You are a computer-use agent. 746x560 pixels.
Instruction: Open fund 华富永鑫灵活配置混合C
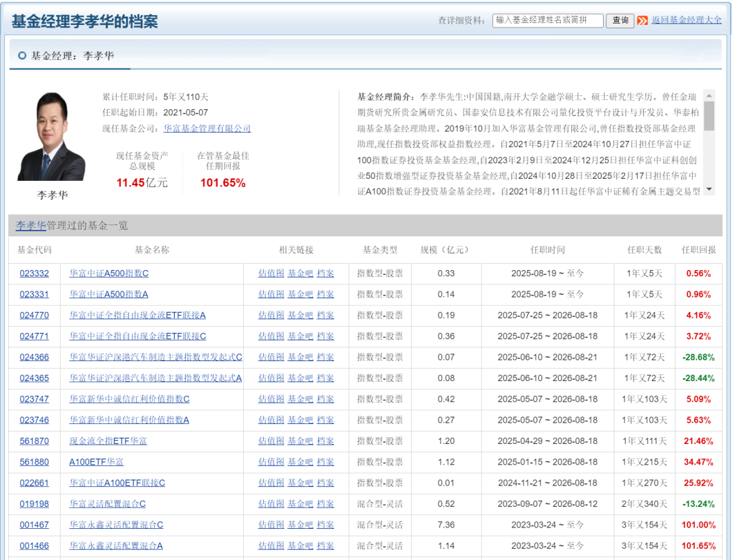(117, 525)
